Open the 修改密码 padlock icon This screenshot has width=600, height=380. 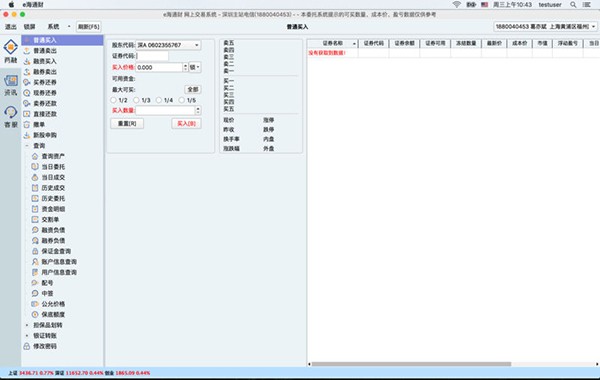27,346
